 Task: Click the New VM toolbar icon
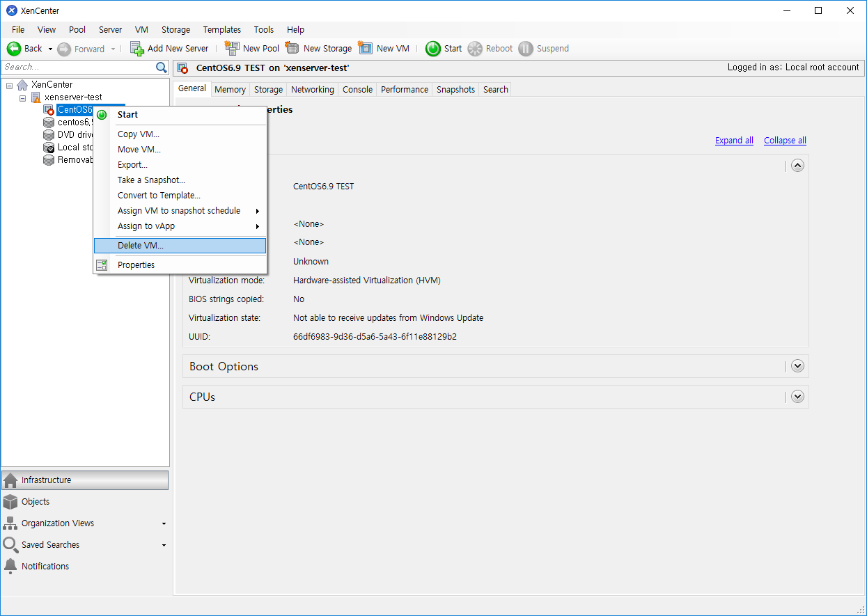(x=366, y=48)
